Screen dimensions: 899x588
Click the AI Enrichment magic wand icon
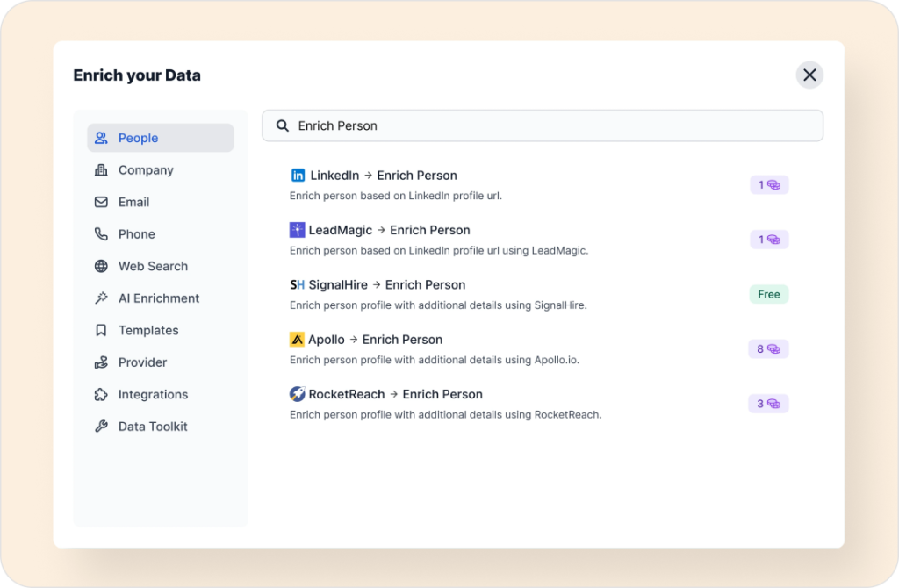coord(101,298)
